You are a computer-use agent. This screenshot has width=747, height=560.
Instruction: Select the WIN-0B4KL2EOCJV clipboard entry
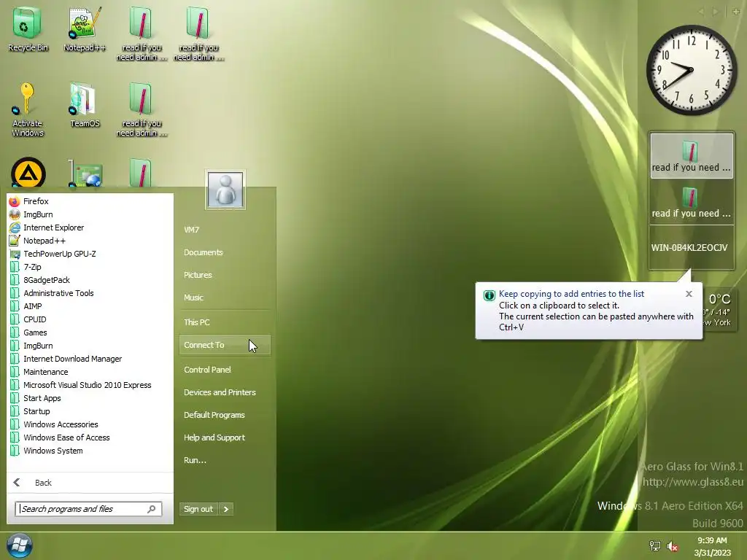(692, 248)
